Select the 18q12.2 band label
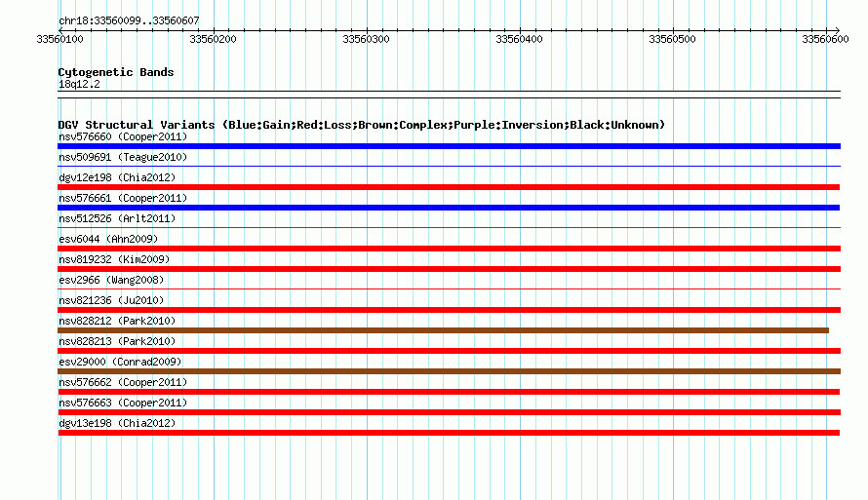This screenshot has width=868, height=500. point(79,84)
